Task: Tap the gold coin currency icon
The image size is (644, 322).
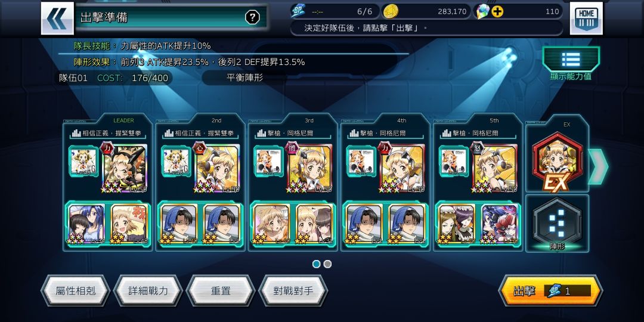Action: click(x=390, y=11)
